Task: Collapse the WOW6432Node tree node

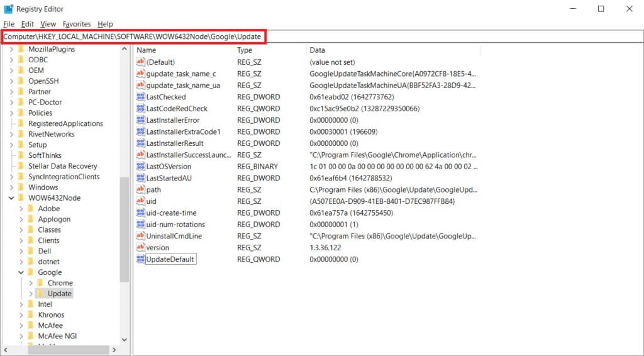Action: click(x=11, y=198)
